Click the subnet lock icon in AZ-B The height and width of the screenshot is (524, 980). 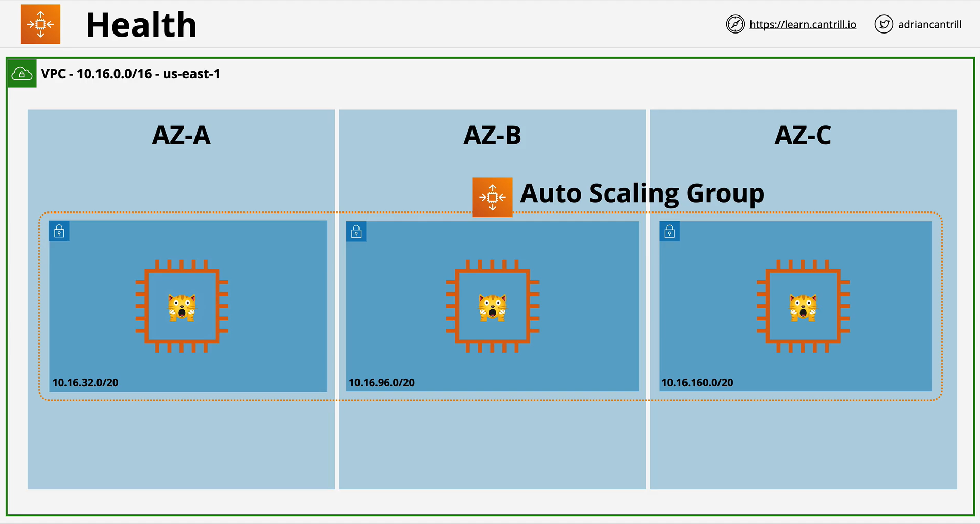coord(356,232)
